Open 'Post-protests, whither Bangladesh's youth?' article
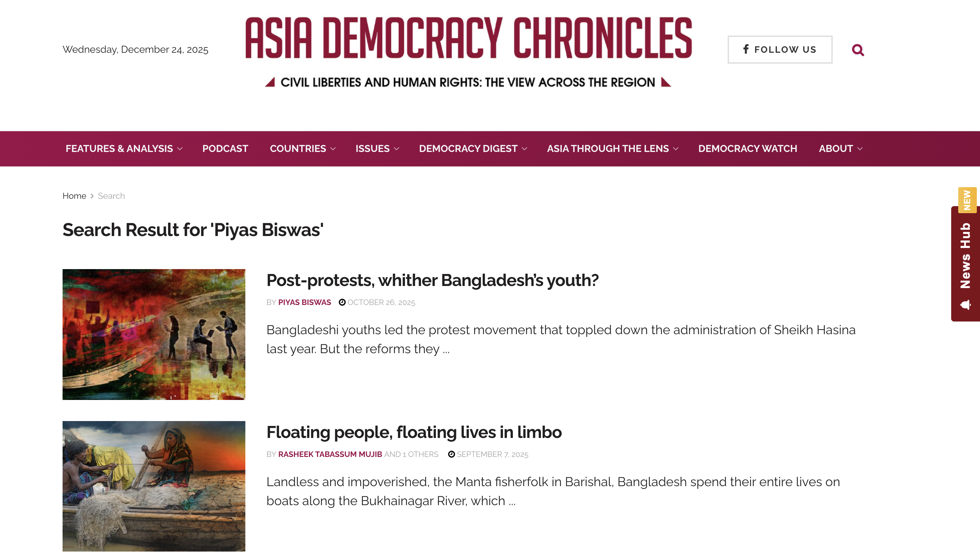Viewport: 980px width, 560px height. tap(432, 280)
